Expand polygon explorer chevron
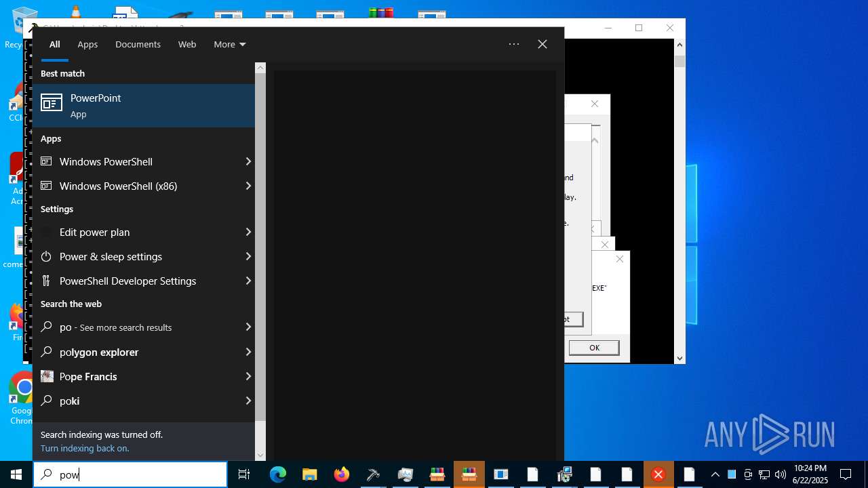 point(248,352)
